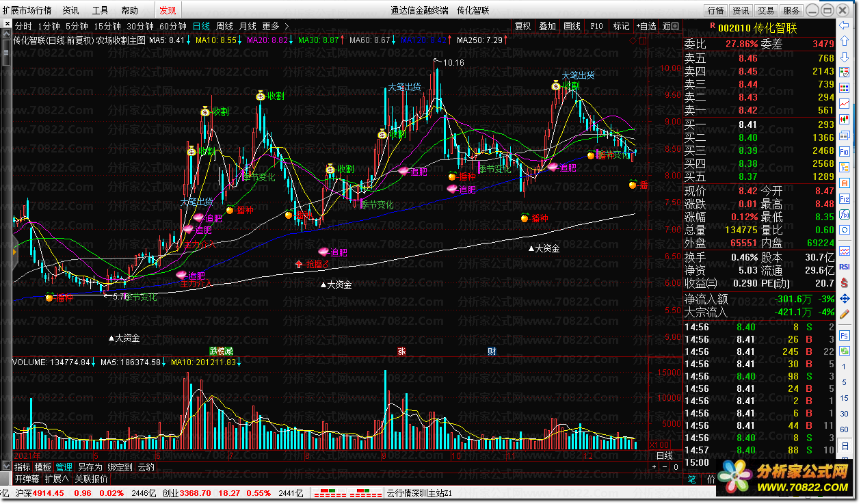Image resolution: width=861 pixels, height=504 pixels.
Task: Click the up arrow icon in right sidebar
Action: click(x=845, y=41)
